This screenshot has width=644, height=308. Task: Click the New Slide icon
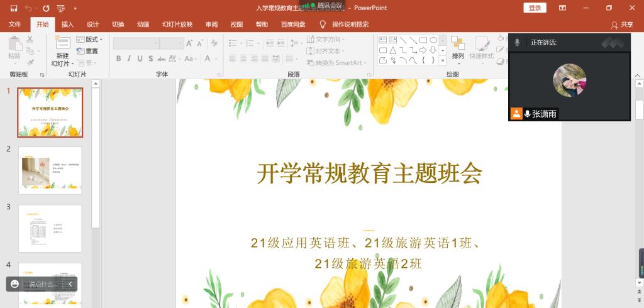pos(63,42)
